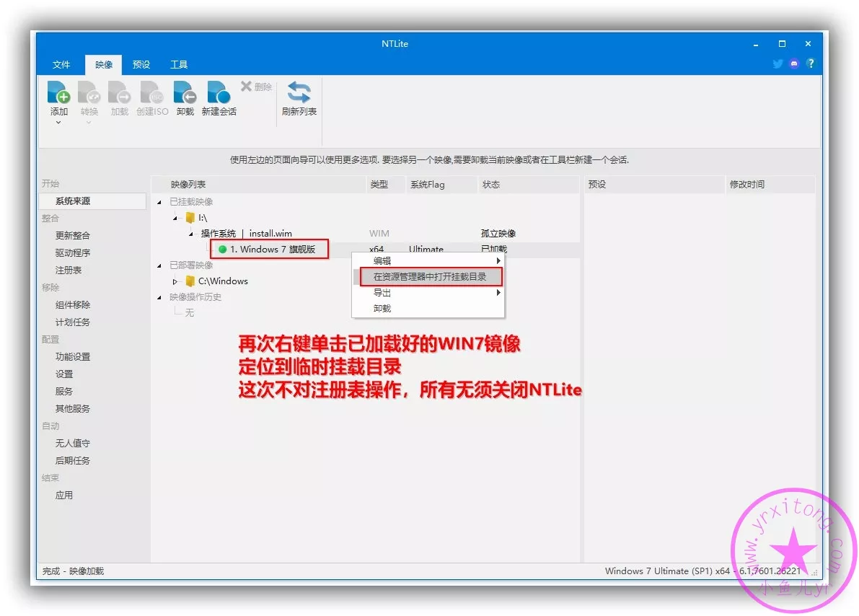Click the 预设 column header

point(654,185)
